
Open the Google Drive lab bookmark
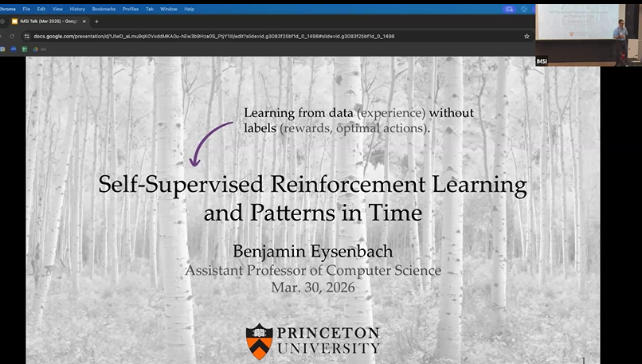point(39,49)
